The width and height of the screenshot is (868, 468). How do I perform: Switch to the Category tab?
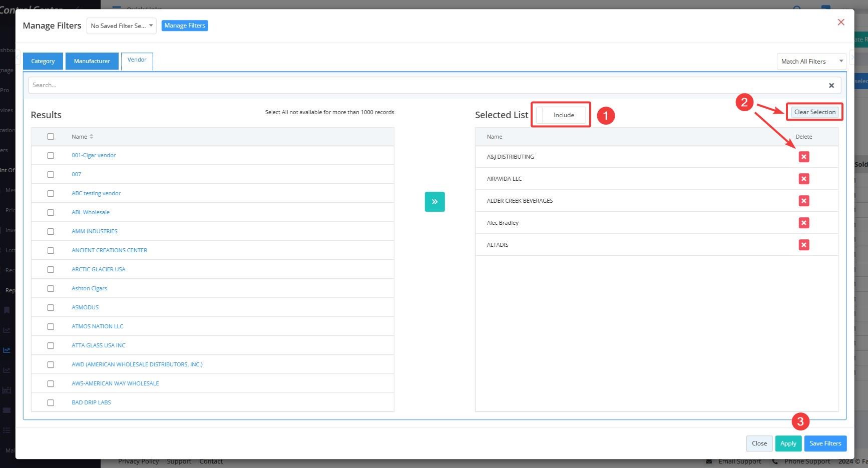point(43,61)
